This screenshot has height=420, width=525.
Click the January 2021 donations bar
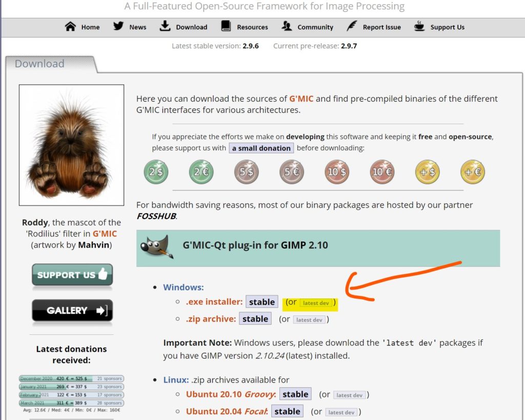pyautogui.click(x=71, y=387)
